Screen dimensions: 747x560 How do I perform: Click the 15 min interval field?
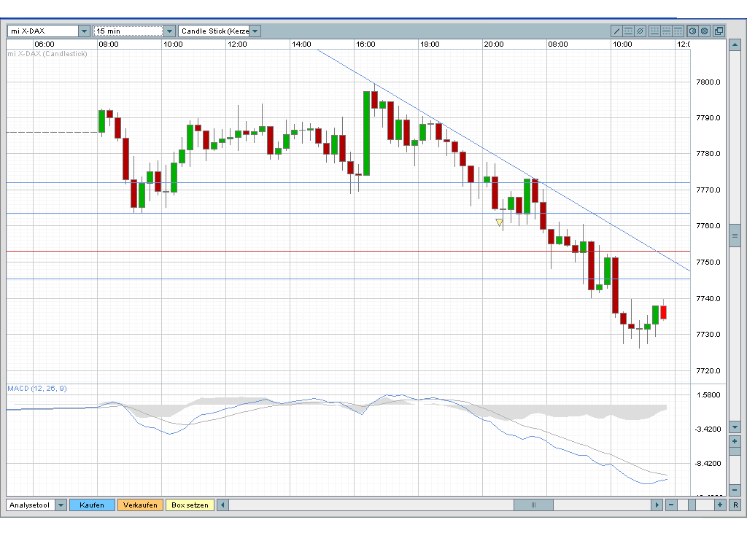(128, 31)
